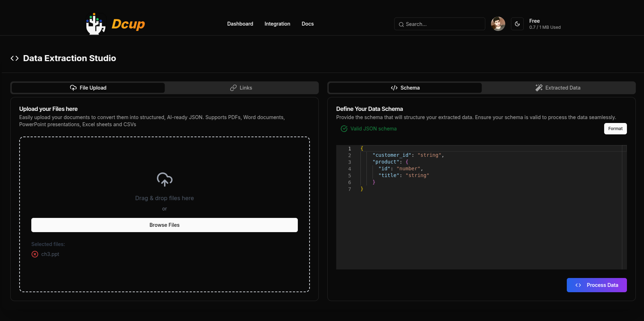Click the chain link icon in Links tab
Viewport: 644px width, 321px height.
(233, 88)
